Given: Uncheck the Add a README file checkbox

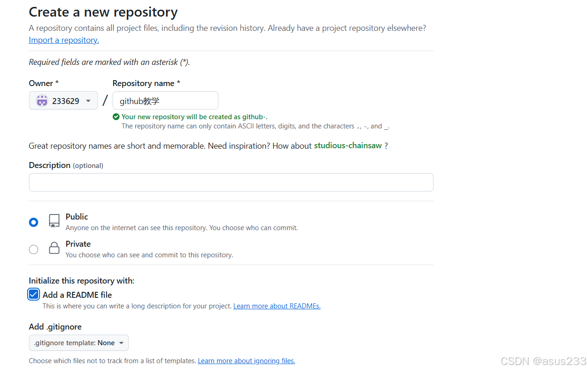Looking at the screenshot, I should pyautogui.click(x=34, y=295).
